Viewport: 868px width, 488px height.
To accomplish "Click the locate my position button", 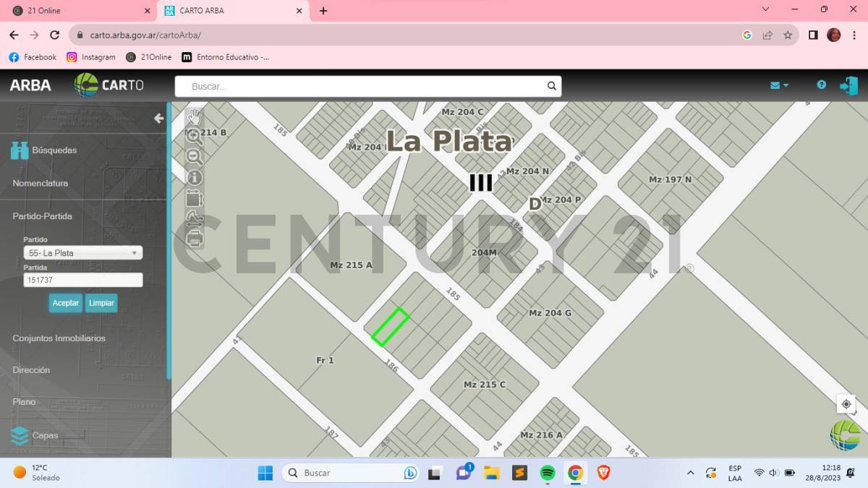I will pos(846,404).
